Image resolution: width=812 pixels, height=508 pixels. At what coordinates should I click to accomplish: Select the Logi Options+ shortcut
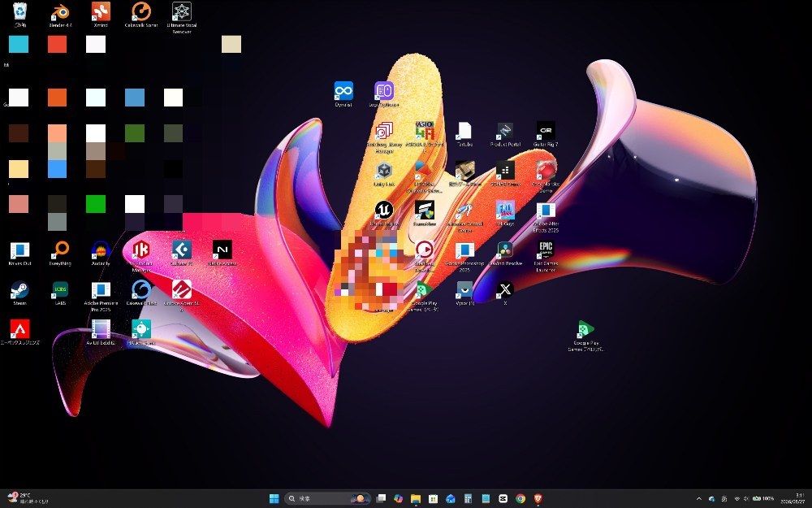click(x=384, y=94)
